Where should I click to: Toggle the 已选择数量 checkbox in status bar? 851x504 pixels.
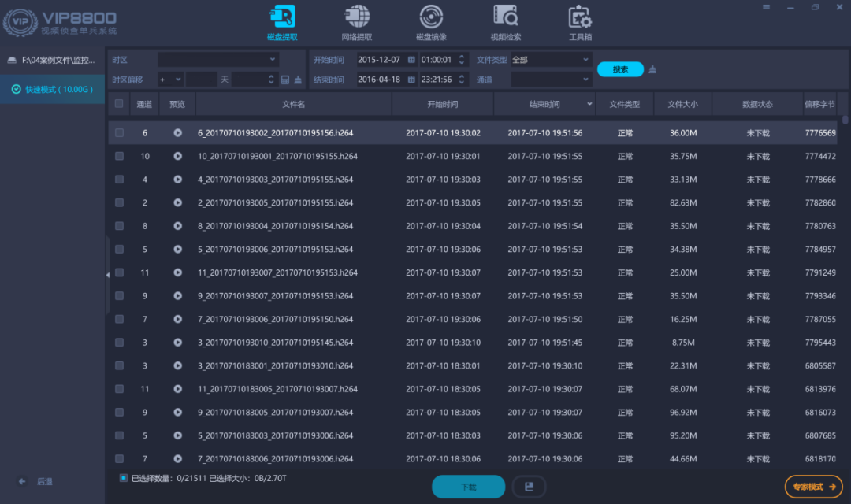[124, 478]
